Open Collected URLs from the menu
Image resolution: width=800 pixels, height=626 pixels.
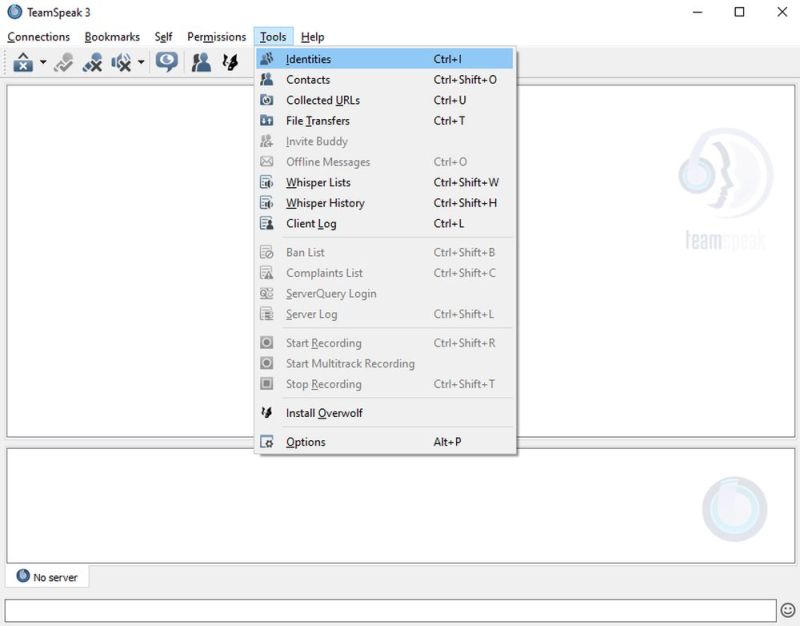coord(385,100)
